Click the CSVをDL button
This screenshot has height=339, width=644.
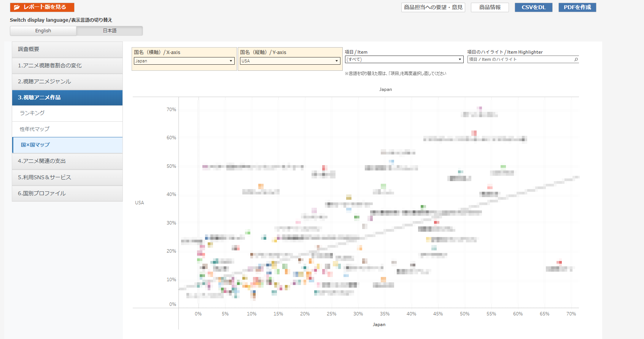[533, 7]
